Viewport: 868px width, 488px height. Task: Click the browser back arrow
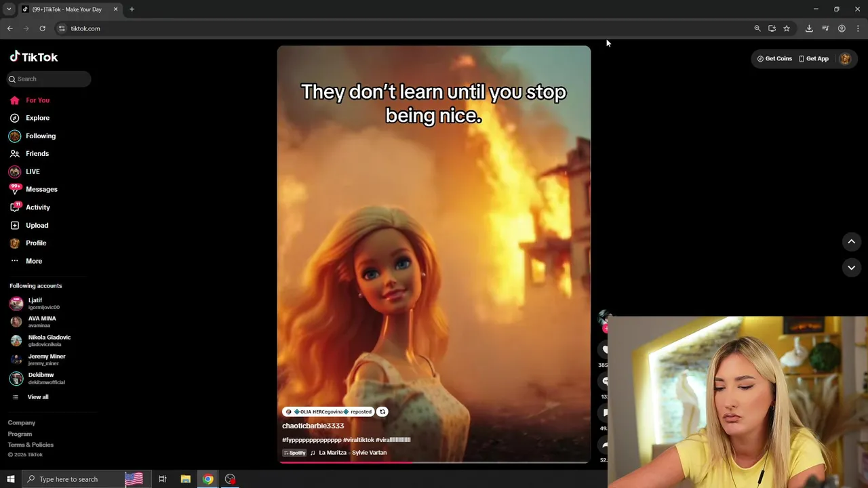pyautogui.click(x=9, y=28)
